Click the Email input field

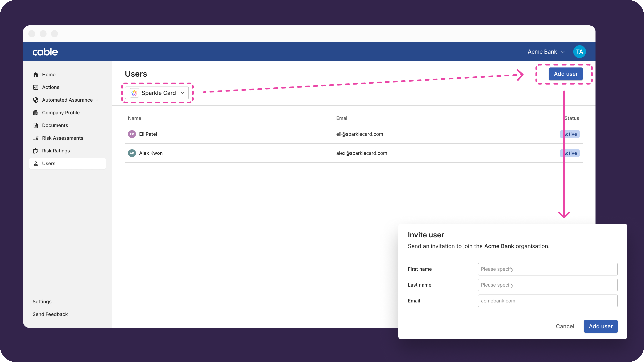coord(548,301)
